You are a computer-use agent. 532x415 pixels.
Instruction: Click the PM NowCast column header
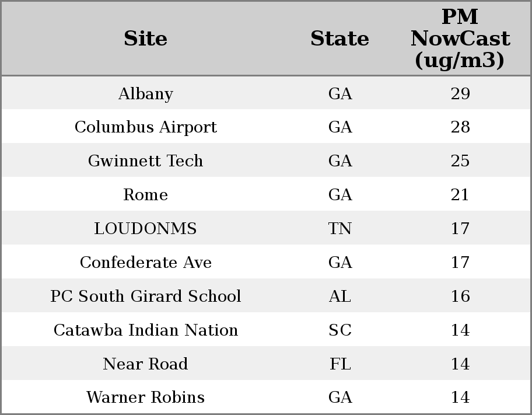tap(460, 39)
